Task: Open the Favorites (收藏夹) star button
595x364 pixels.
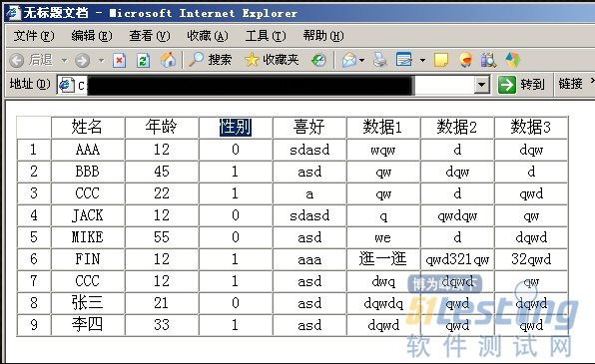Action: [x=272, y=60]
